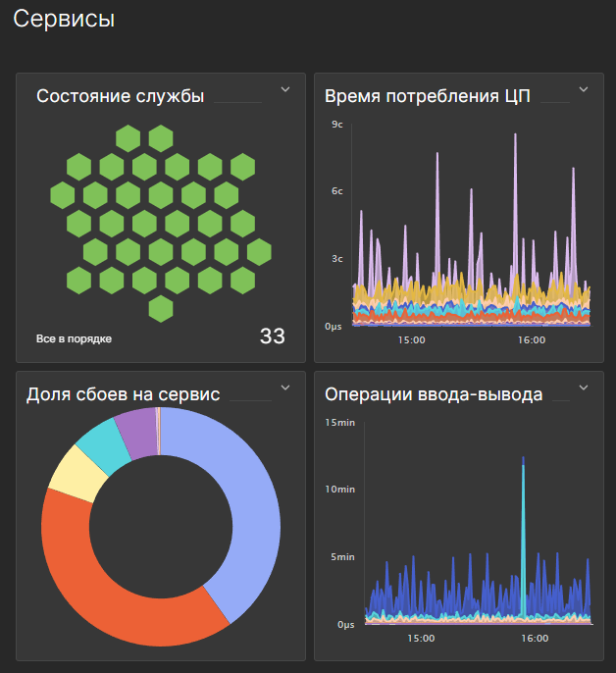616x673 pixels.
Task: Open the Состояние службы tile dropdown chevron
Action: click(285, 89)
